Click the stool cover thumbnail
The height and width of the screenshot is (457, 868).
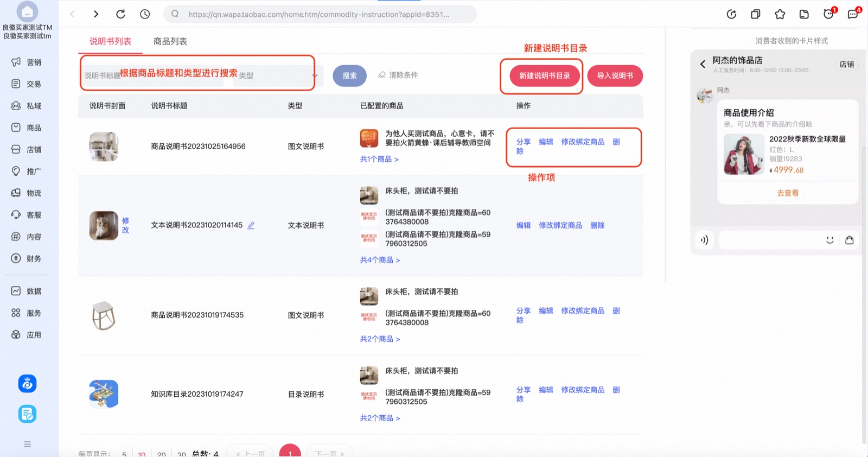tap(104, 315)
